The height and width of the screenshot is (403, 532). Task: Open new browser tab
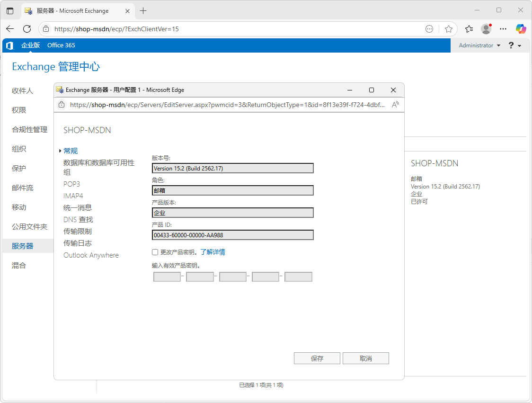coord(143,11)
